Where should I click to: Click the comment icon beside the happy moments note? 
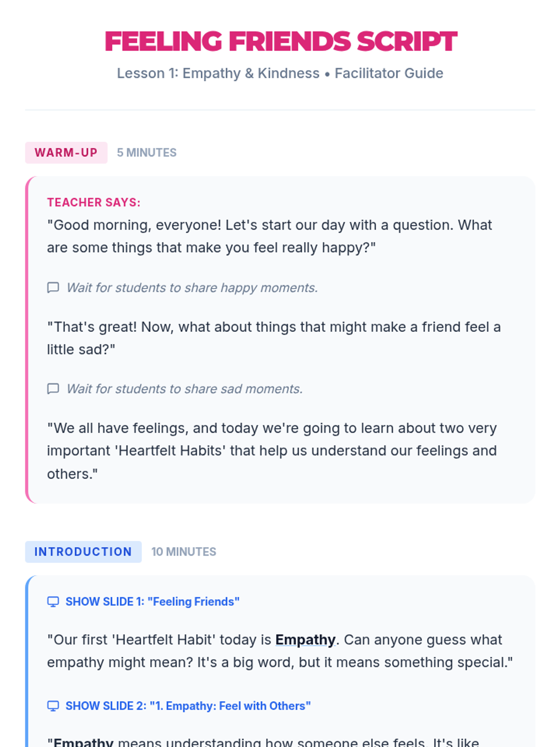pyautogui.click(x=53, y=288)
